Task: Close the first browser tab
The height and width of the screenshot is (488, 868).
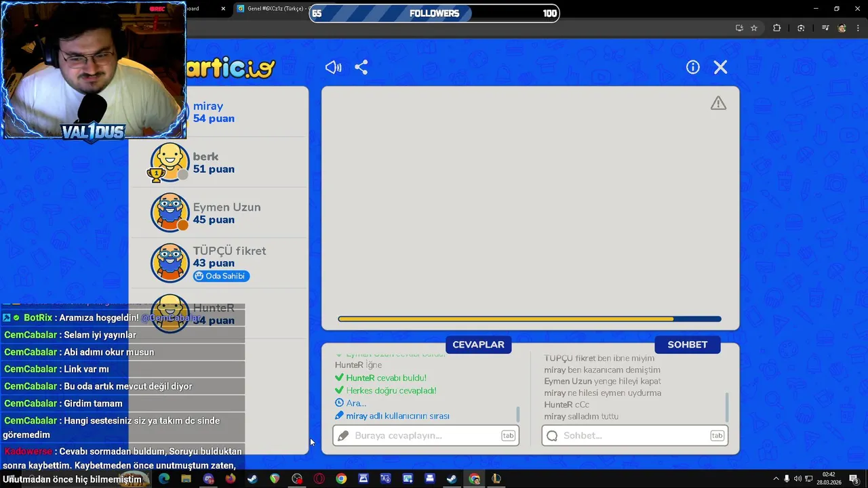Action: (224, 9)
